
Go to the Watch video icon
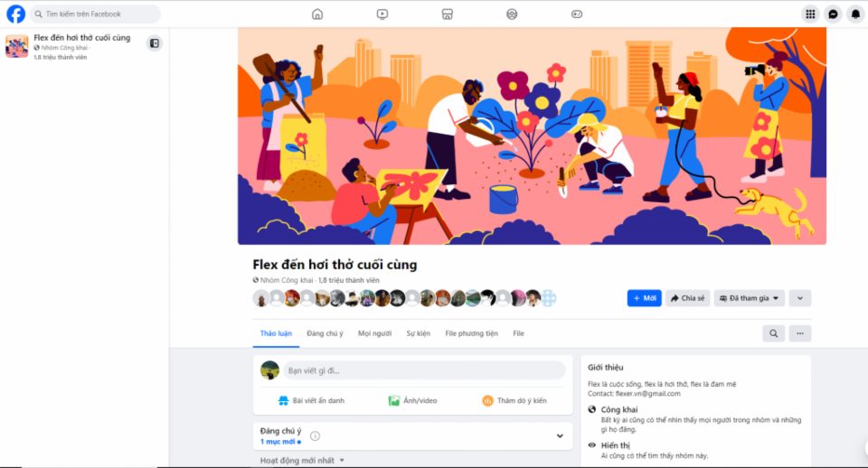[382, 14]
